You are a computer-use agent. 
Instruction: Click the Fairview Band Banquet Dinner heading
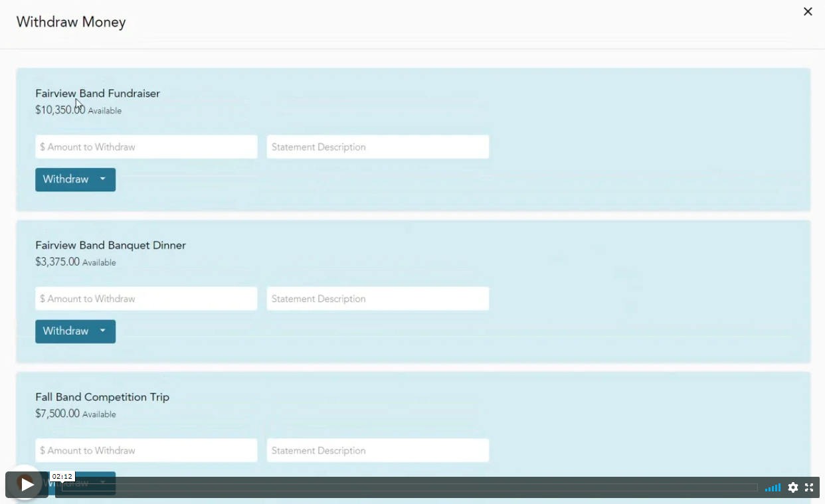click(110, 246)
